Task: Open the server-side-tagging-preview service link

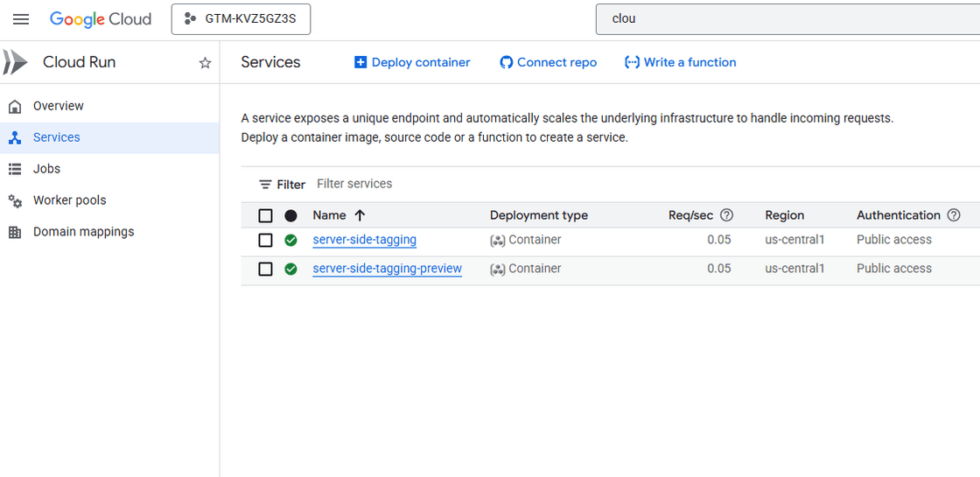Action: click(x=387, y=269)
